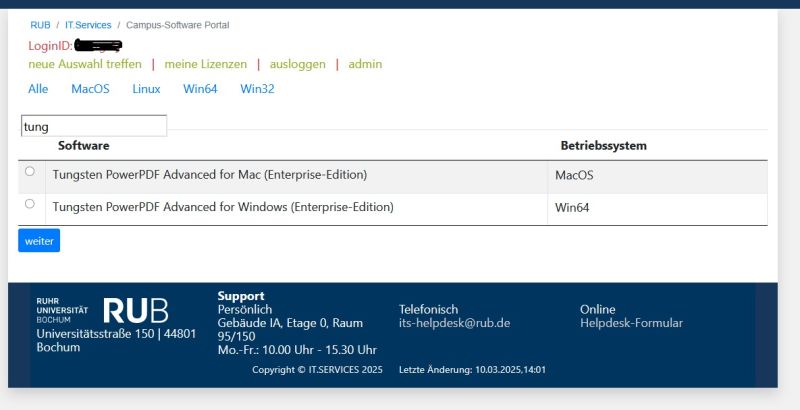Viewport: 800px width, 410px height.
Task: Open the admin link
Action: (x=365, y=64)
